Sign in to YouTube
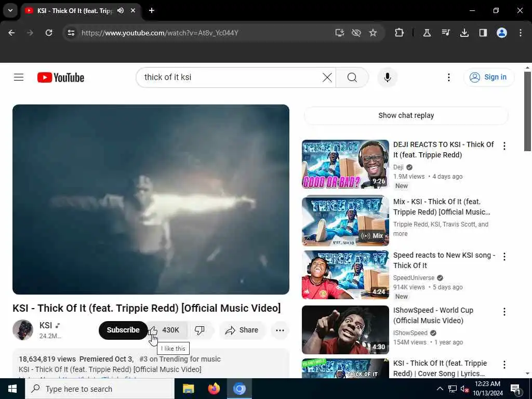532x399 pixels. point(489,77)
